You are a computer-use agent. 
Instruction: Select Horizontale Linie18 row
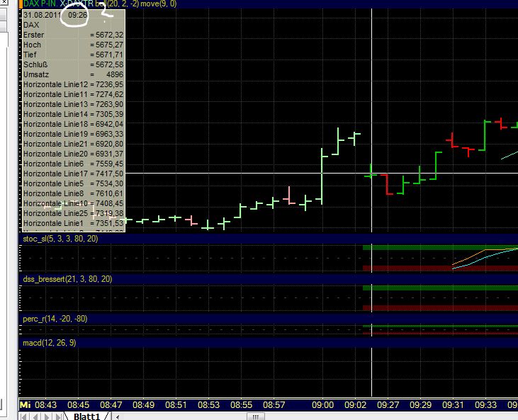point(73,124)
